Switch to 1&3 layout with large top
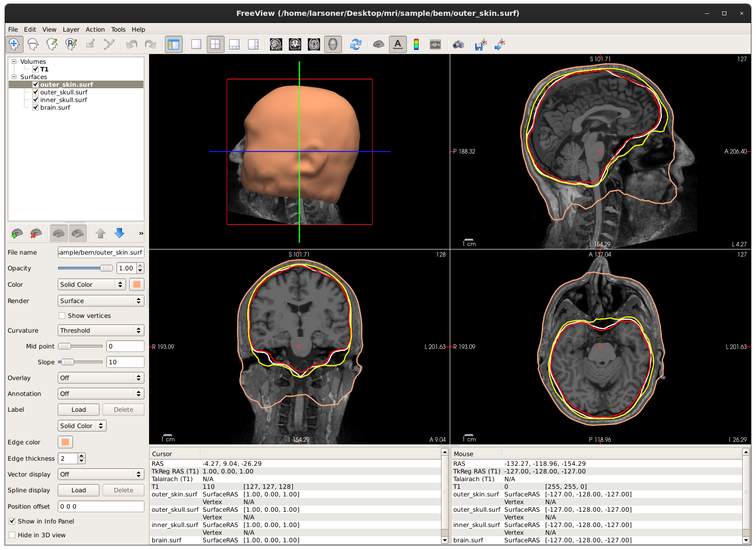Image resolution: width=756 pixels, height=550 pixels. coord(234,44)
